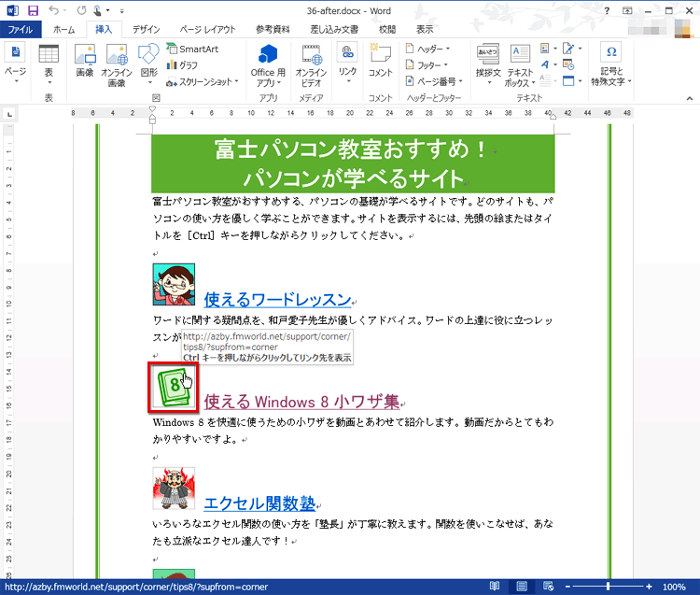The image size is (700, 595).
Task: Open the ファイル tab
Action: point(21,30)
